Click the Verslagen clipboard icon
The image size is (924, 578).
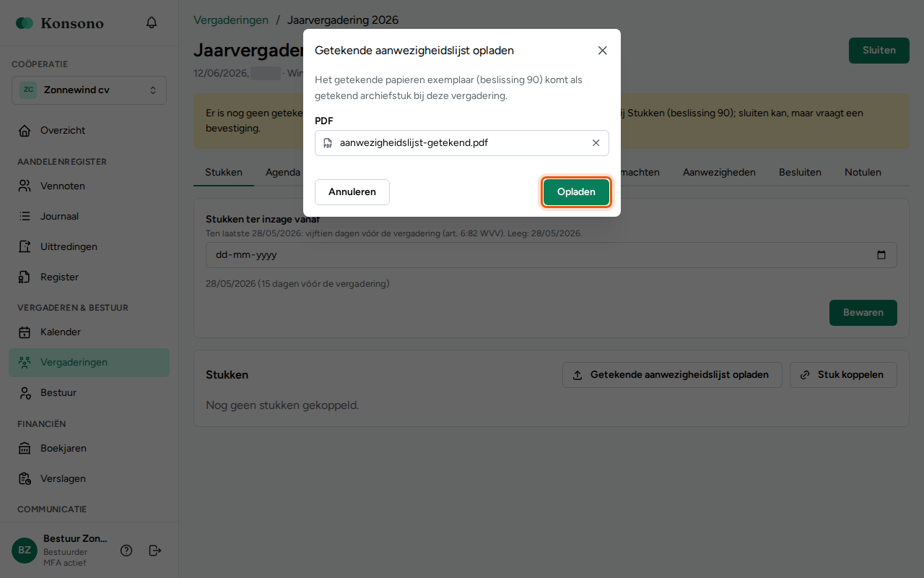(x=25, y=479)
